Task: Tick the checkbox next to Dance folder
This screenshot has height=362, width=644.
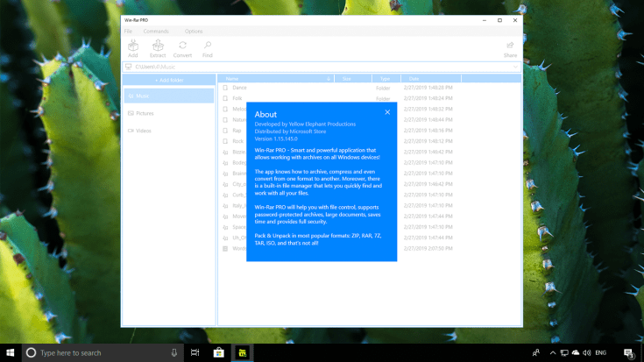Action: point(225,88)
